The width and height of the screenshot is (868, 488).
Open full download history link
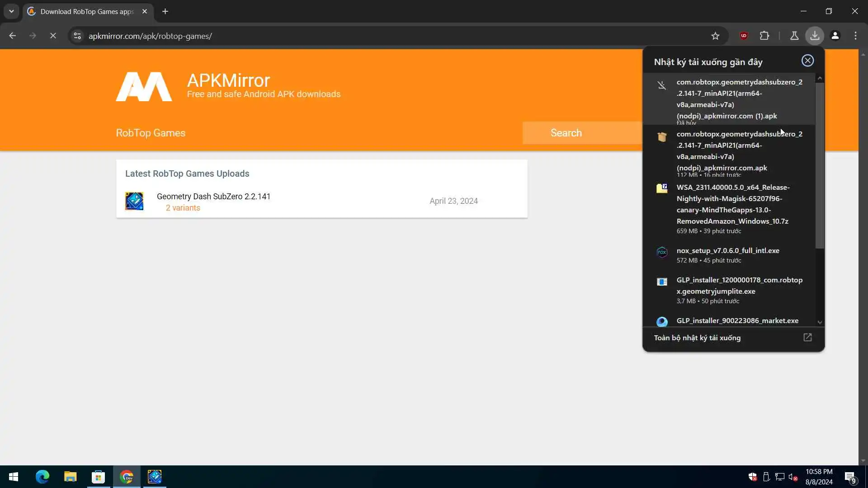[697, 338]
